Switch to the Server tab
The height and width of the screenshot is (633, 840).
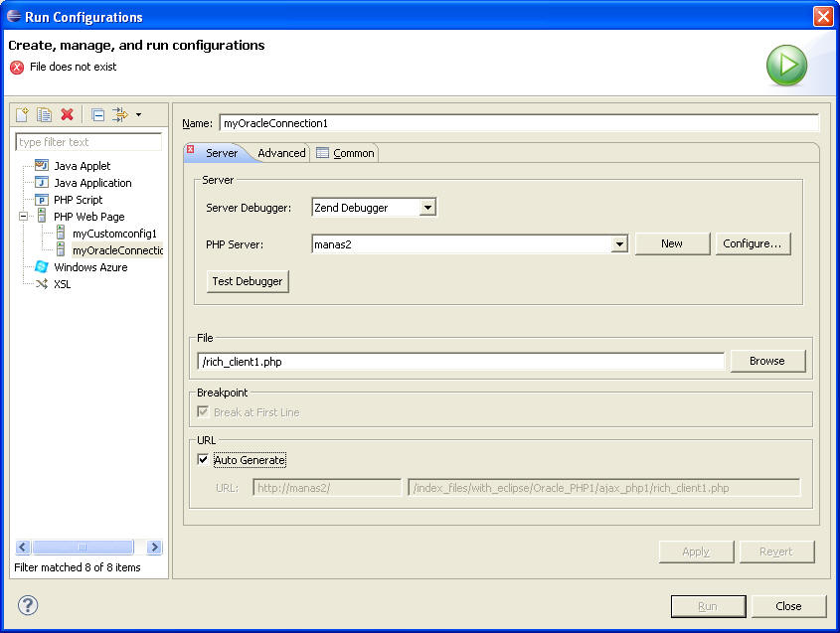point(222,153)
